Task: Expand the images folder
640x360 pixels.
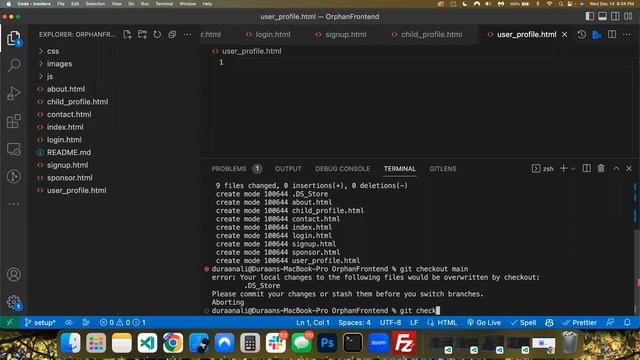Action: (114, 64)
